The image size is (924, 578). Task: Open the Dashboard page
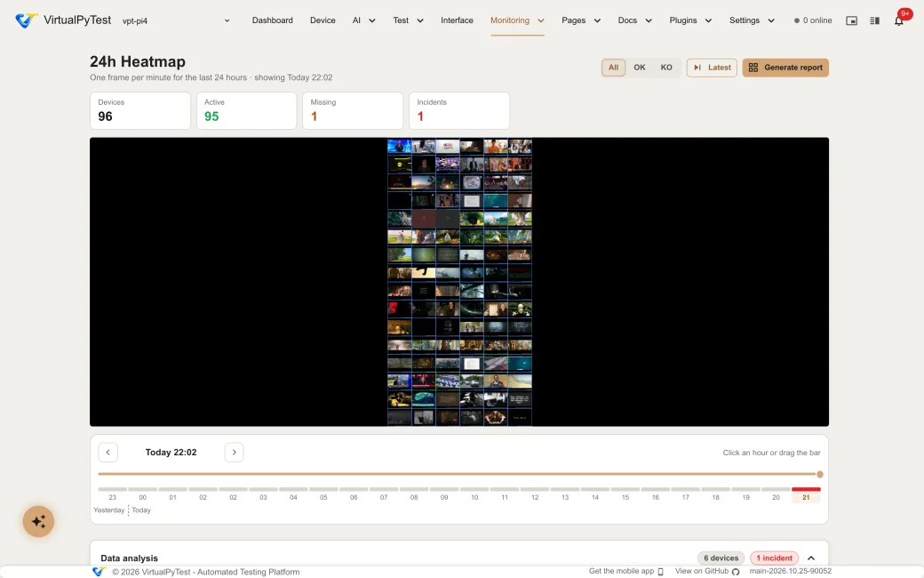coord(272,20)
